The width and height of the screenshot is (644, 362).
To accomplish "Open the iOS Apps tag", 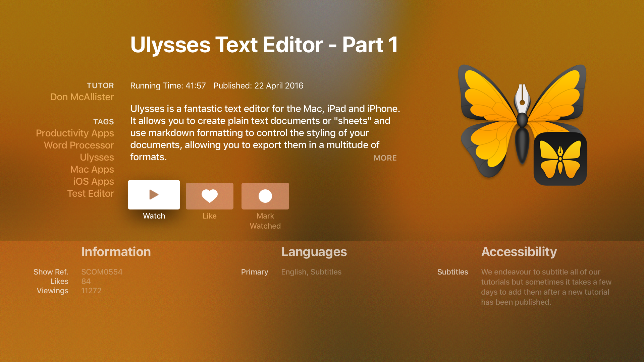I will 94,181.
